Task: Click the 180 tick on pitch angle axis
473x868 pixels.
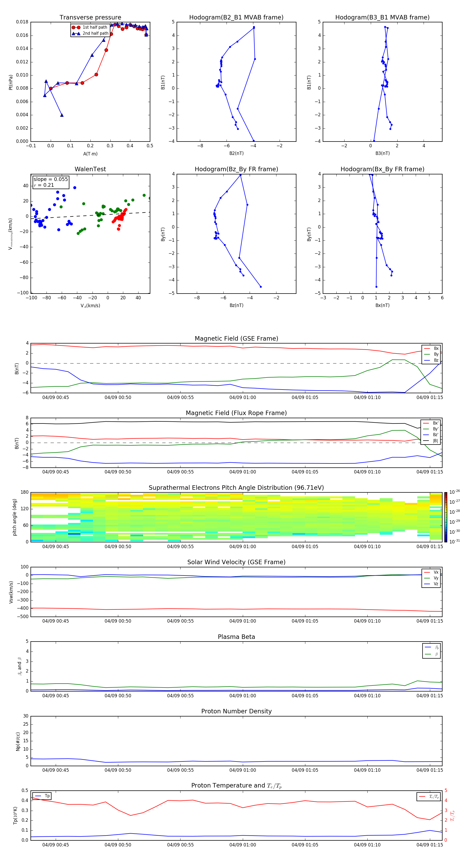Action: point(25,492)
